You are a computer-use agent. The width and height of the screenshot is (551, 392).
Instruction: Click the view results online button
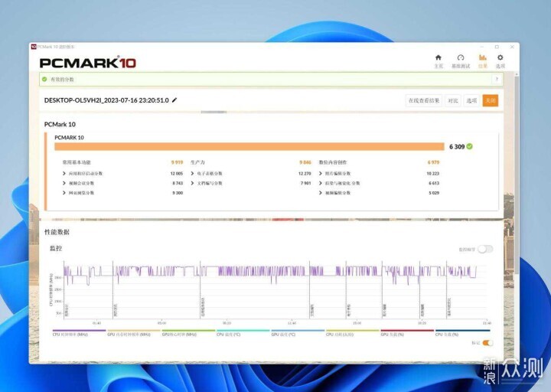[x=424, y=100]
